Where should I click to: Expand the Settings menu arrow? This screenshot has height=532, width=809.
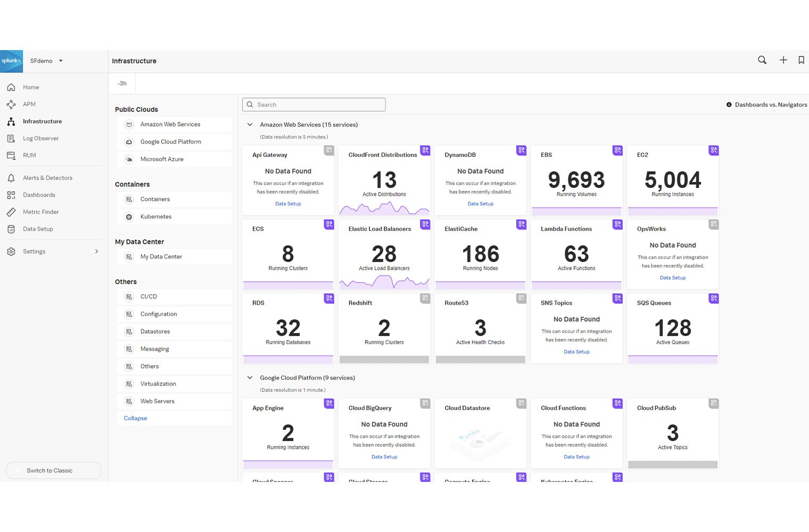(x=96, y=251)
